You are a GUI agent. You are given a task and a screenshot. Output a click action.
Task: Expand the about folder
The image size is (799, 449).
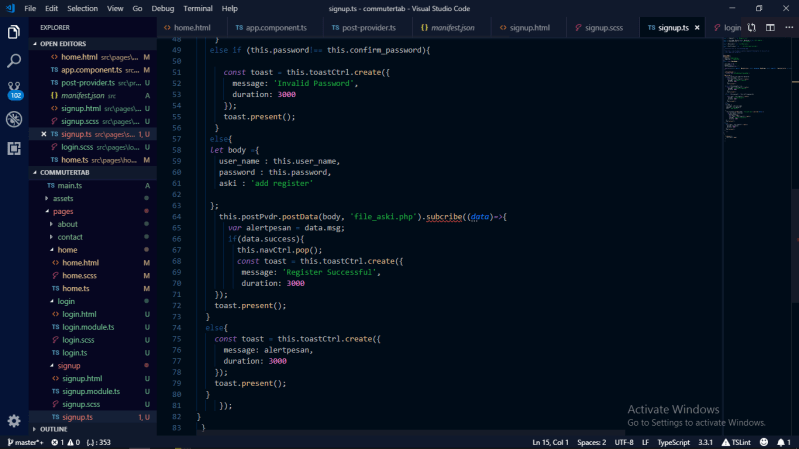tap(93, 224)
